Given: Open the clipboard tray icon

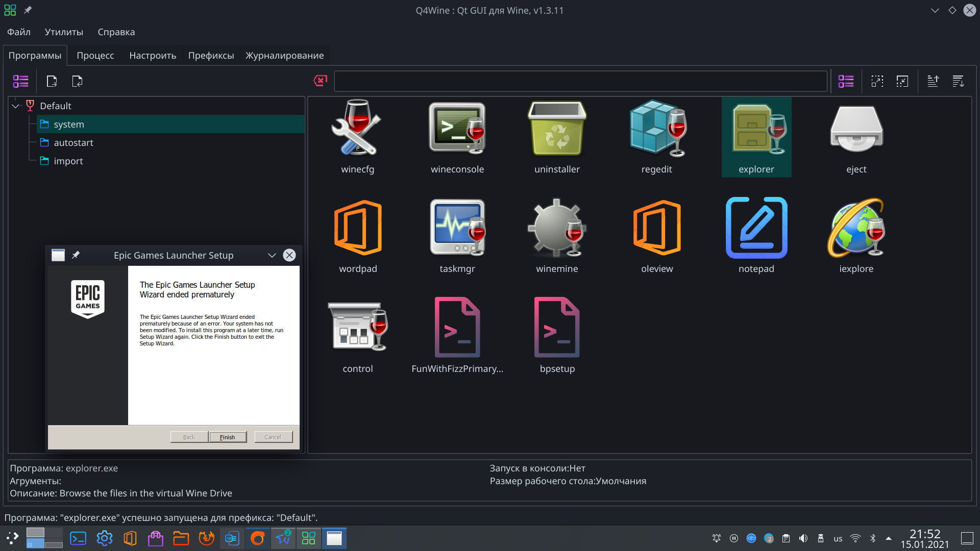Looking at the screenshot, I should (x=786, y=538).
